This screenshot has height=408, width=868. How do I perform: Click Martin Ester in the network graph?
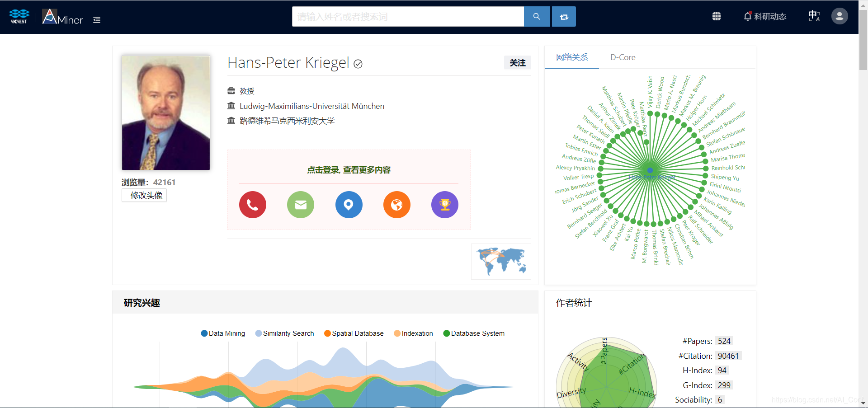tap(586, 142)
